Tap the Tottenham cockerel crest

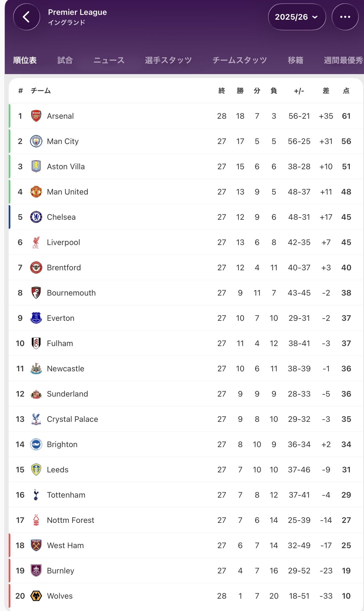(36, 495)
